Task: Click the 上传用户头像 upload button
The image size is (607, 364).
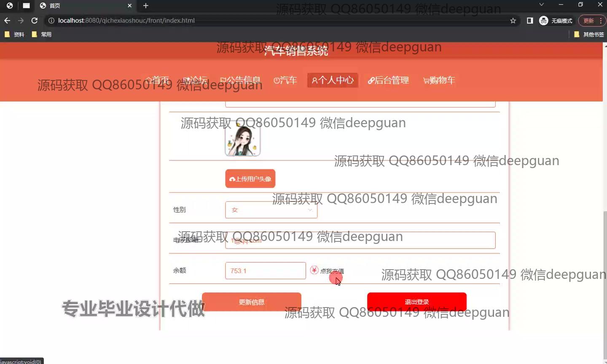Action: (x=250, y=179)
